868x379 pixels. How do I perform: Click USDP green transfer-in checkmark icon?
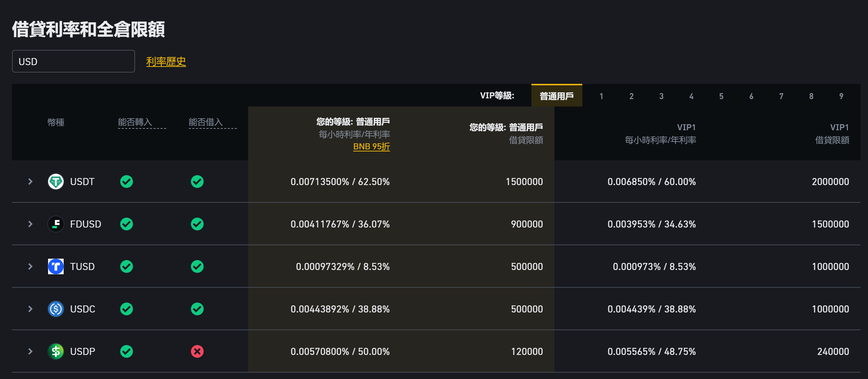click(127, 351)
